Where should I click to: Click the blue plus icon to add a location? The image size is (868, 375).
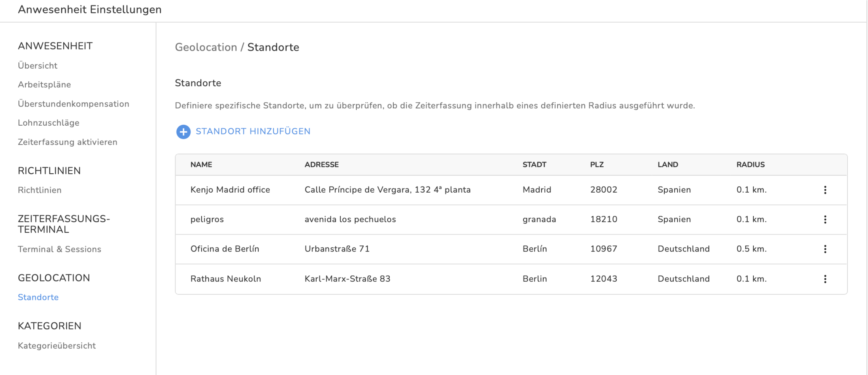tap(183, 132)
